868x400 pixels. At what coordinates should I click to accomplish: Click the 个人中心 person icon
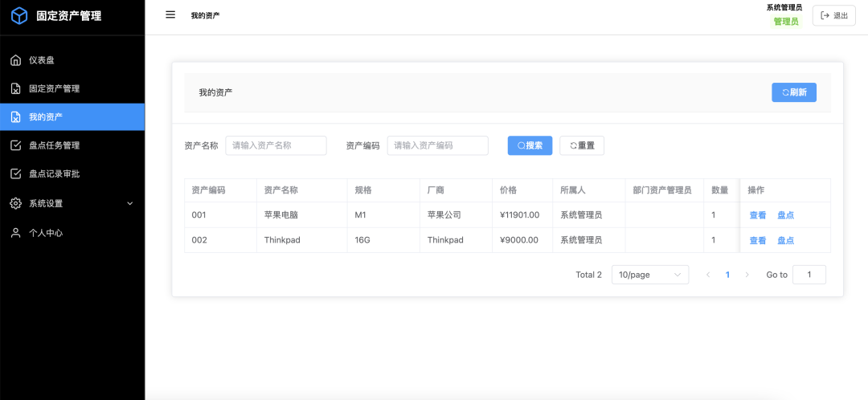(x=16, y=233)
